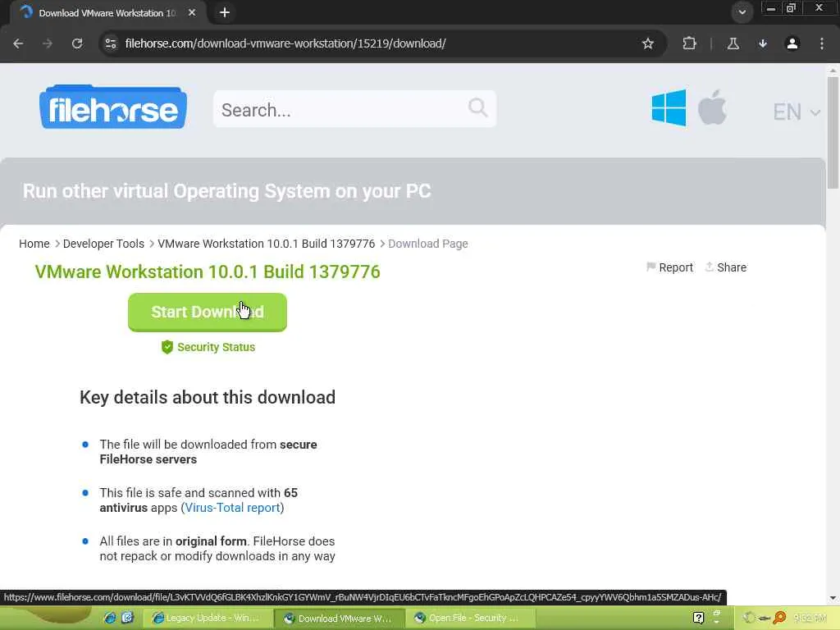Show browser downloads arrow icon
This screenshot has height=630, width=840.
[763, 43]
